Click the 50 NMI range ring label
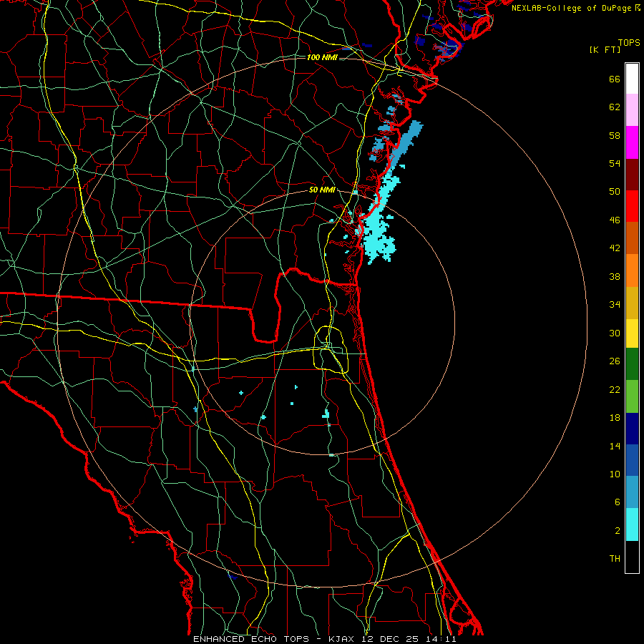644x644 pixels. point(322,190)
